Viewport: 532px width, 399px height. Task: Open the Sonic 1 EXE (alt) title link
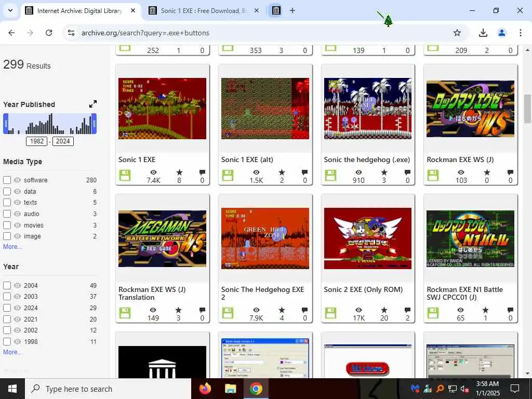[247, 159]
